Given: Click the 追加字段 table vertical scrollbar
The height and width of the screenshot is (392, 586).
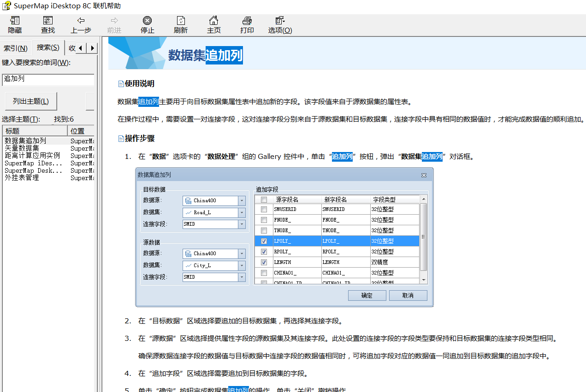Looking at the screenshot, I should [424, 237].
